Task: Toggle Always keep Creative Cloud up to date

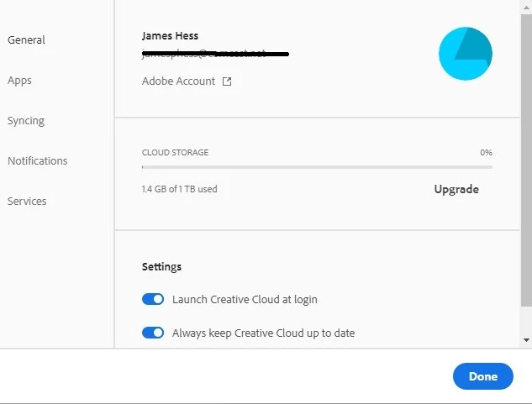Action: (x=153, y=333)
